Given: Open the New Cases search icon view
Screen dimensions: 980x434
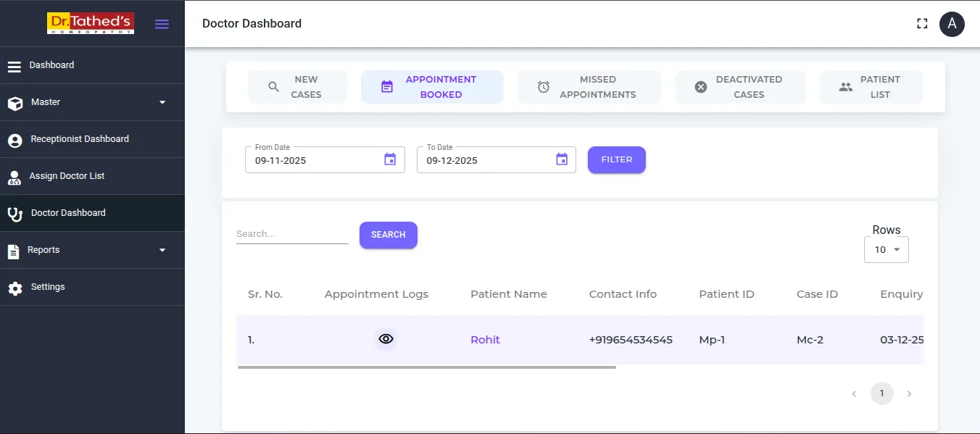Looking at the screenshot, I should coord(273,86).
